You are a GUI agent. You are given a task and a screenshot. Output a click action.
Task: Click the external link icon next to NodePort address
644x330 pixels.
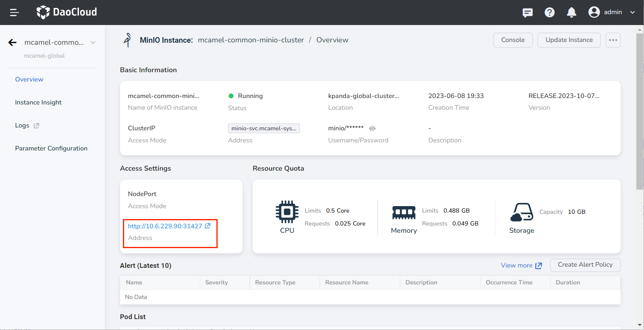[208, 226]
